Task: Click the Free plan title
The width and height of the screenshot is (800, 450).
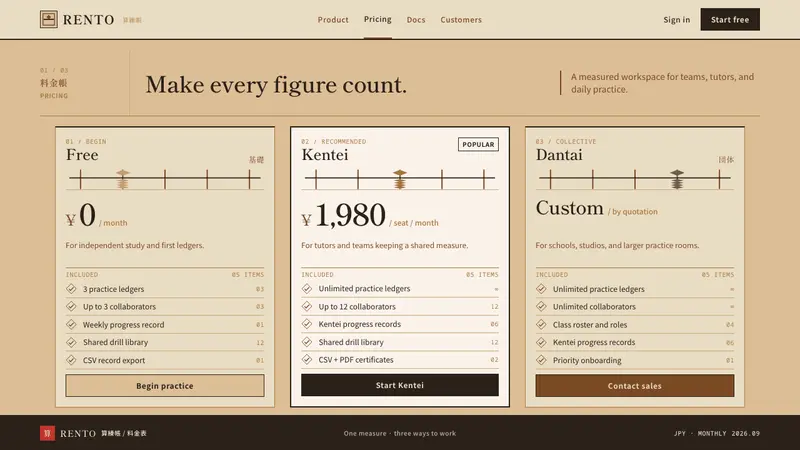Action: click(x=82, y=155)
